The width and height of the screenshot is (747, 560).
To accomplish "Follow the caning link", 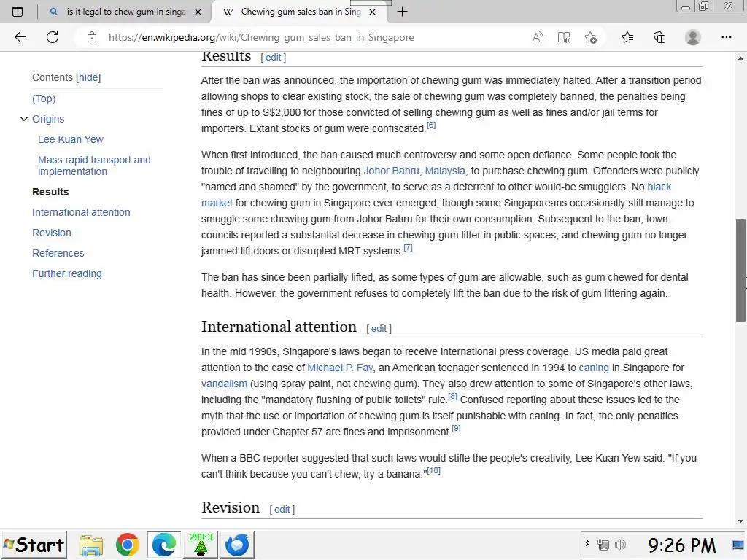I will click(594, 367).
